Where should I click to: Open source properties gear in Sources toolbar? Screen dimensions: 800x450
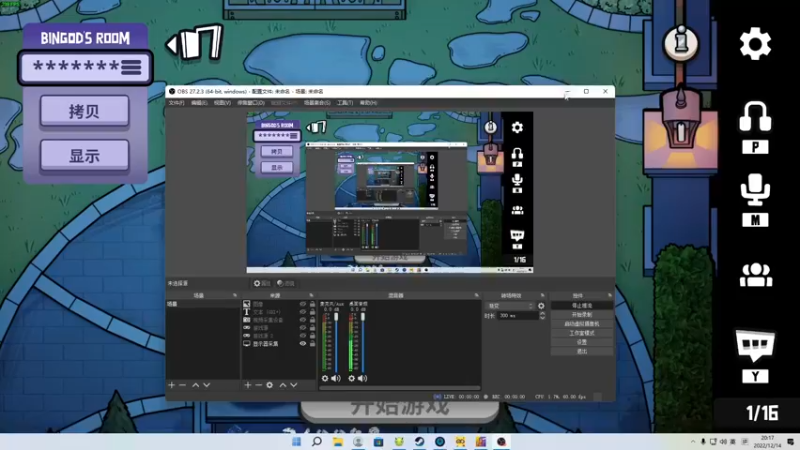point(269,385)
